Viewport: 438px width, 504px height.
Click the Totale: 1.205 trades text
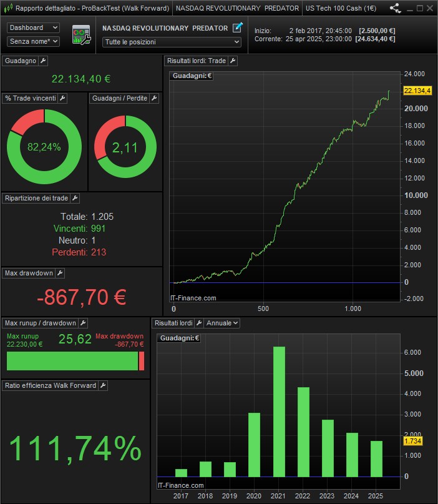click(x=87, y=217)
